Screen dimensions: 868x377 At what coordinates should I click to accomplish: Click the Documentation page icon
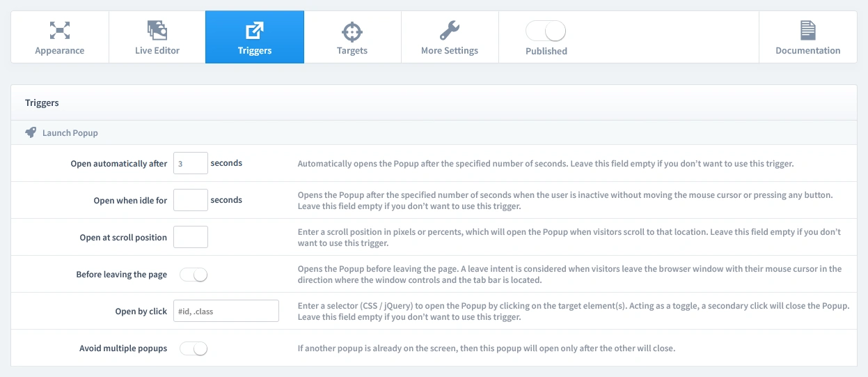point(807,30)
